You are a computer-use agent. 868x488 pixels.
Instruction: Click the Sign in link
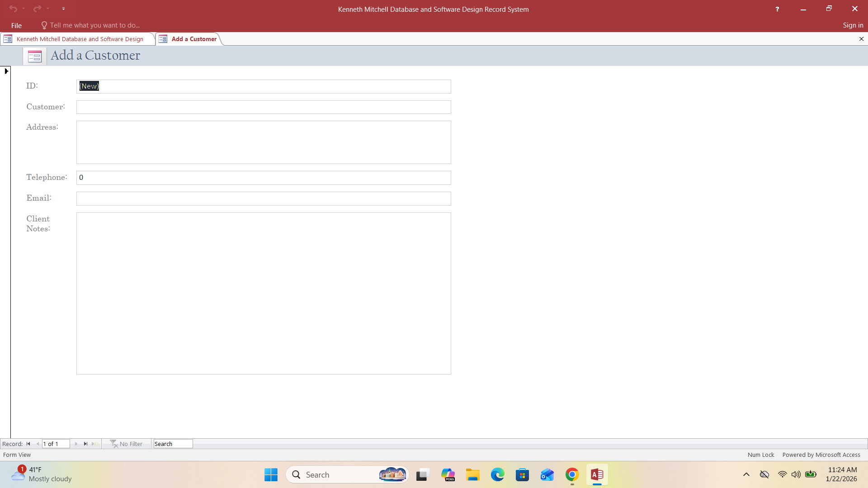(853, 25)
